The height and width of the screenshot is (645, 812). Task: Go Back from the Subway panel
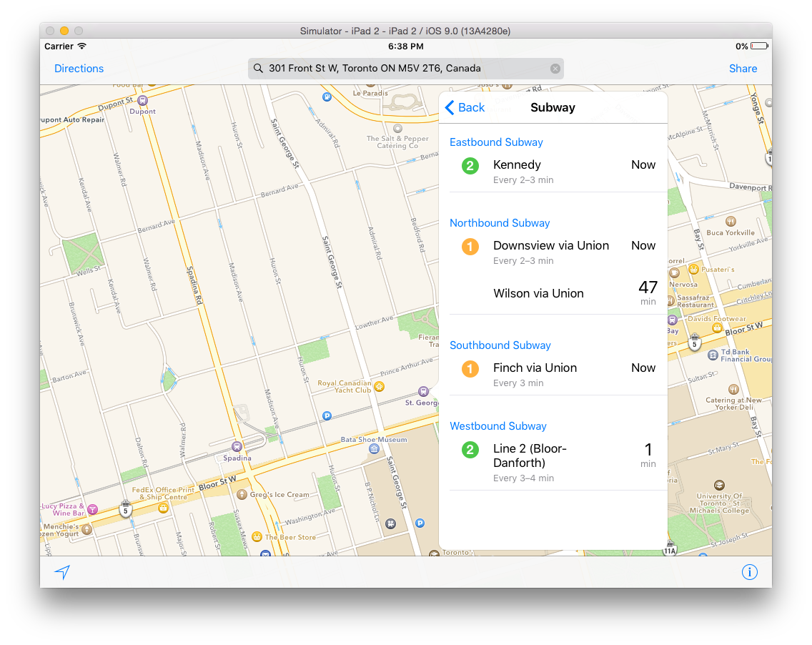[465, 107]
